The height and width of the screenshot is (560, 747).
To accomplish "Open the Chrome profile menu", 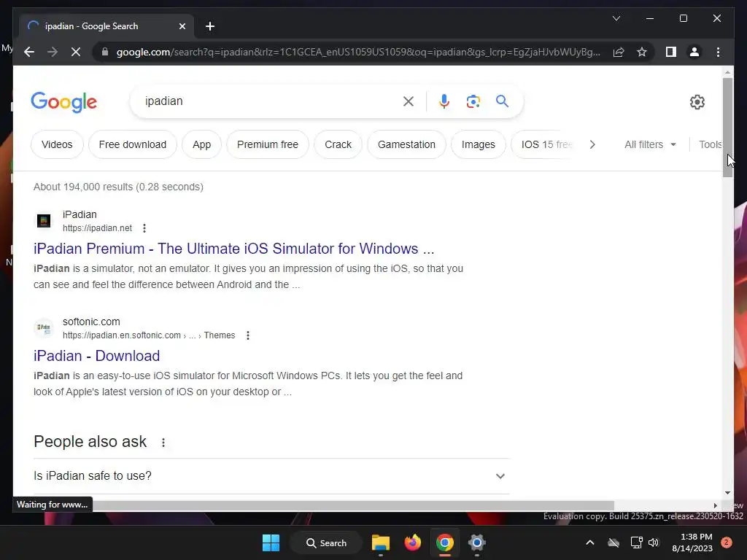I will (x=694, y=52).
